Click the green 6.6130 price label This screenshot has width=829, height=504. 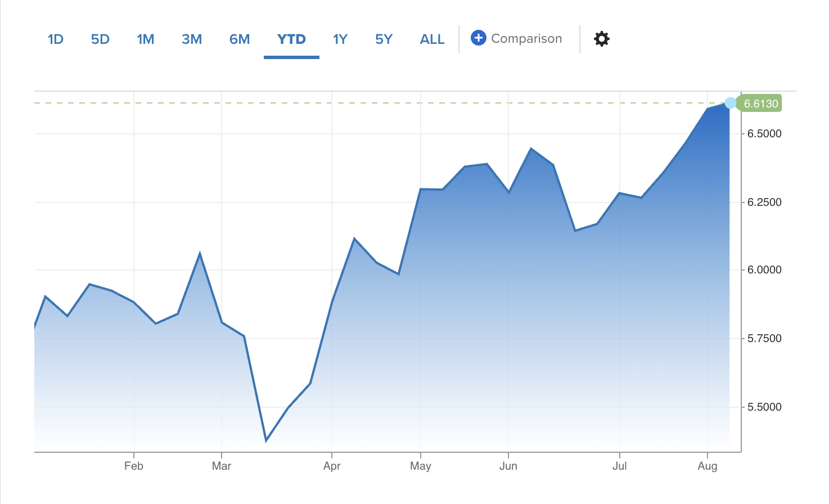click(x=760, y=103)
